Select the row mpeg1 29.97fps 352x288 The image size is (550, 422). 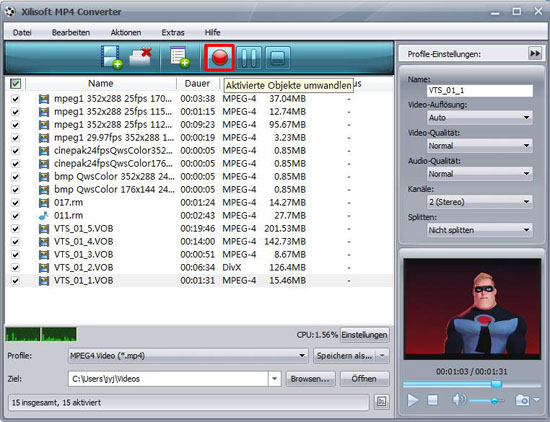(x=199, y=138)
